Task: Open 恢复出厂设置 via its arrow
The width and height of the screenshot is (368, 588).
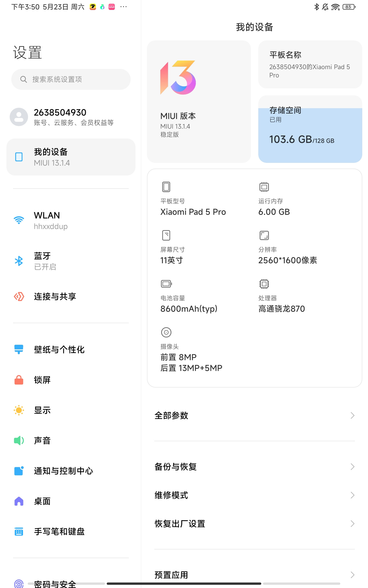Action: point(352,524)
